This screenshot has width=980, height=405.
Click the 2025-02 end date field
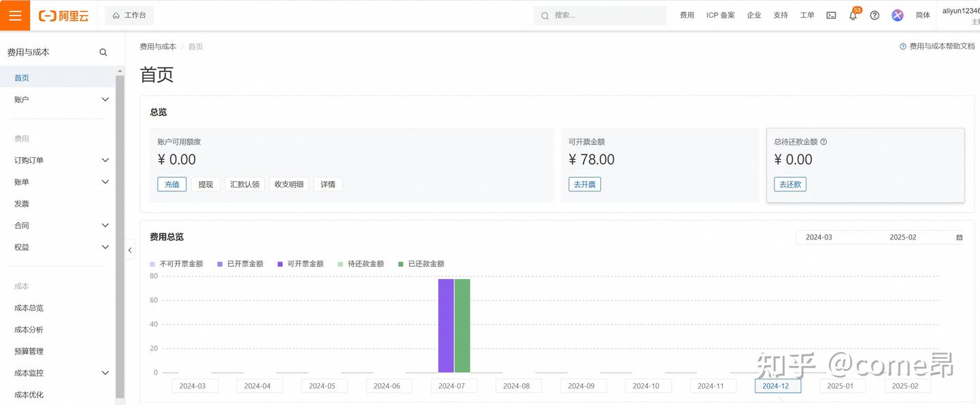[x=903, y=238]
